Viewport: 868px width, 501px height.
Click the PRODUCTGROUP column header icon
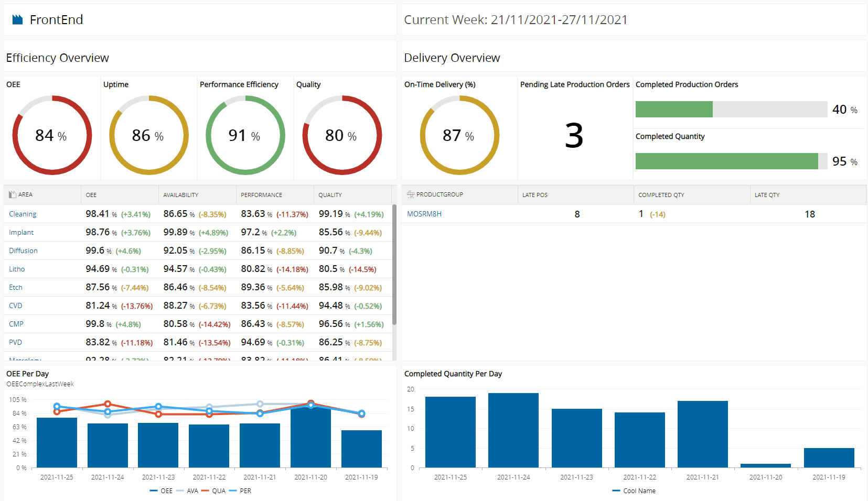410,194
